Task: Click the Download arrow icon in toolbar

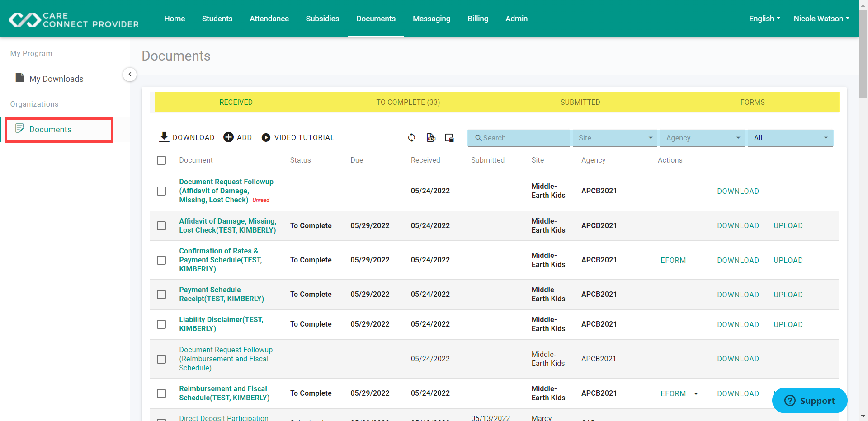Action: 164,137
